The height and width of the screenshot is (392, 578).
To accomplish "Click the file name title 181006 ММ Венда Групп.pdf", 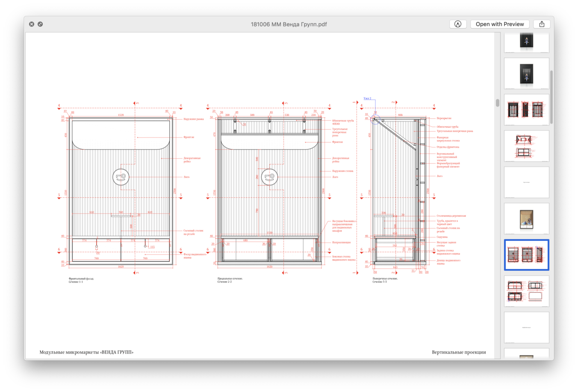I will [289, 24].
